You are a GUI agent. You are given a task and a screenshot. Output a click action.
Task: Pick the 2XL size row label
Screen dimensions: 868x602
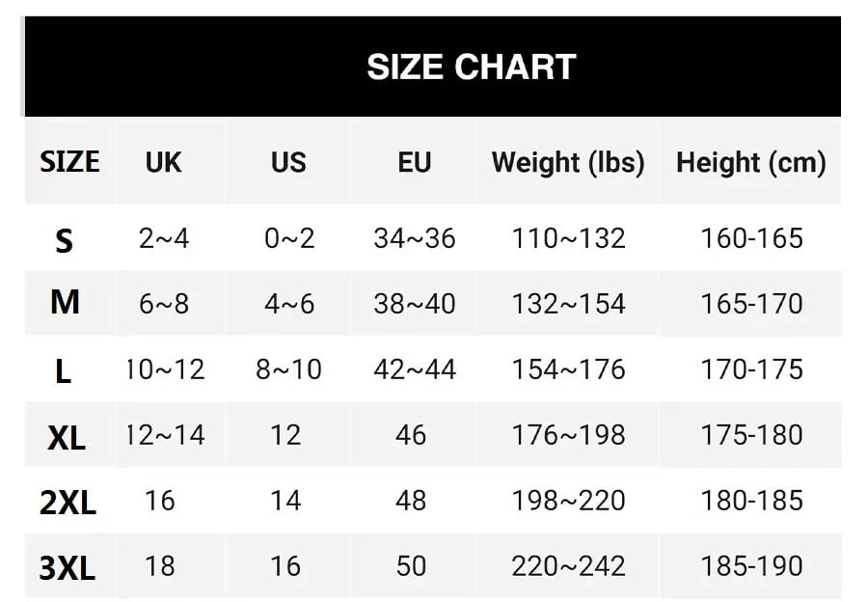click(x=68, y=502)
